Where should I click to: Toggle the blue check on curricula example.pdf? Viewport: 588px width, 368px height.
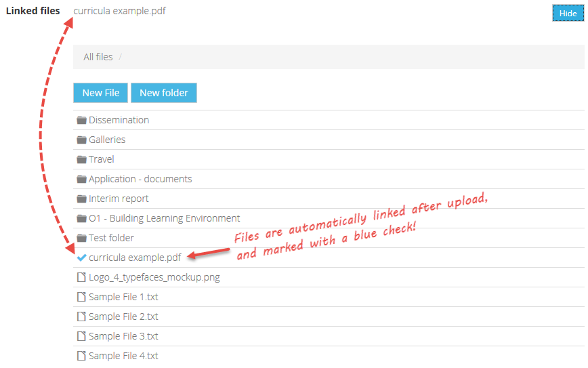click(x=81, y=258)
